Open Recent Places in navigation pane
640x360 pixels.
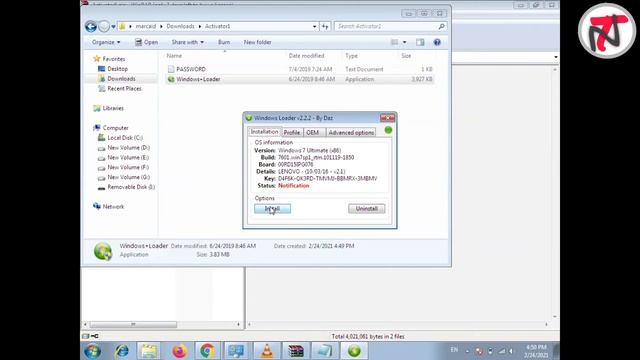point(124,88)
